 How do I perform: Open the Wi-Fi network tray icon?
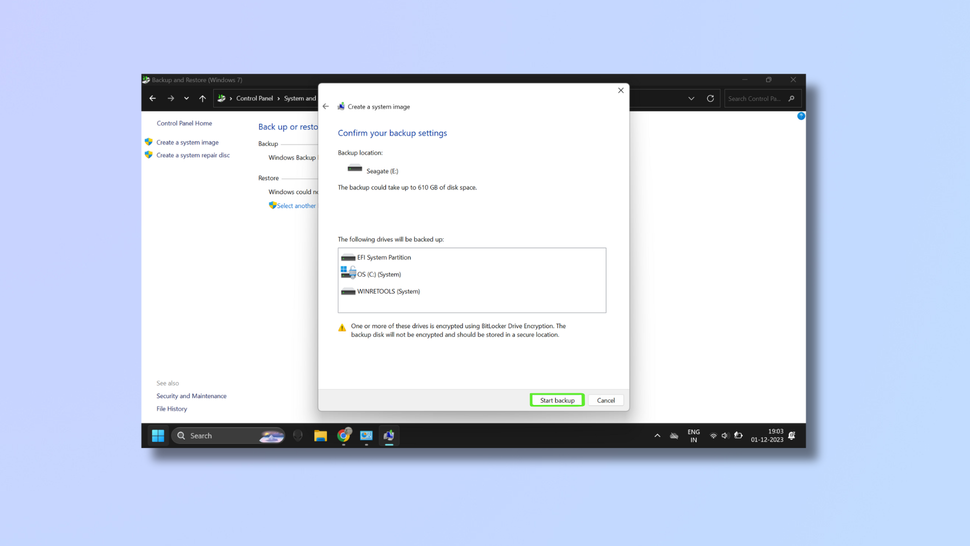(x=713, y=436)
